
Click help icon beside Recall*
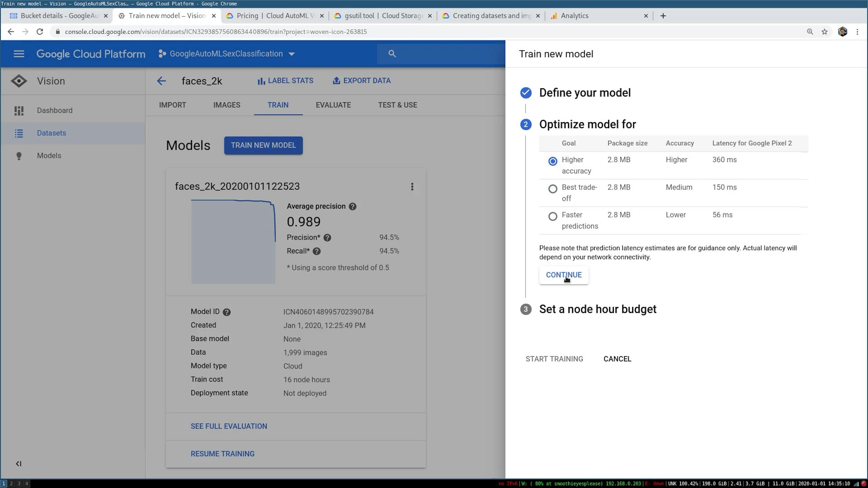coord(316,251)
